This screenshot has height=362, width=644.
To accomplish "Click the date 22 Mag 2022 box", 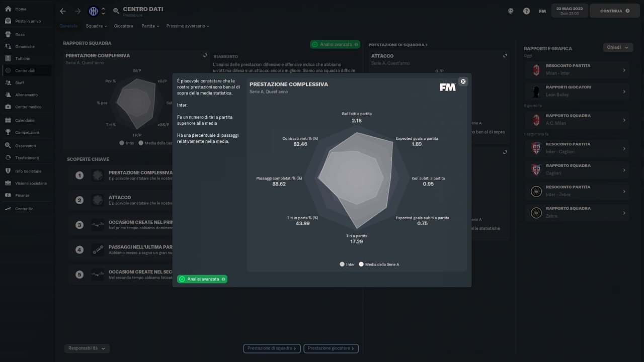I will point(569,11).
